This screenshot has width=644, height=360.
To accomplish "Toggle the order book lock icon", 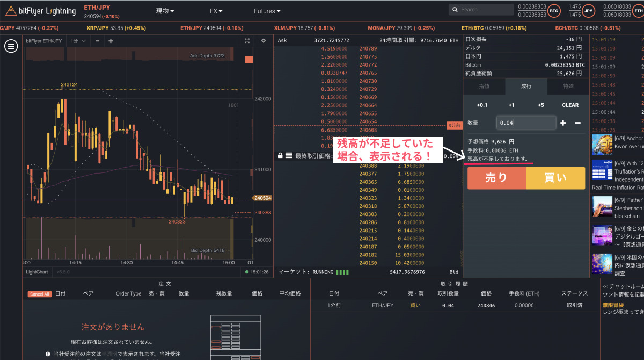I will coord(280,155).
